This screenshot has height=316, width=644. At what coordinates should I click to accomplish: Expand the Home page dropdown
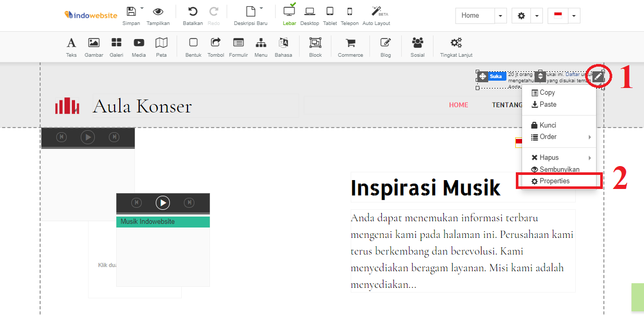click(x=500, y=16)
